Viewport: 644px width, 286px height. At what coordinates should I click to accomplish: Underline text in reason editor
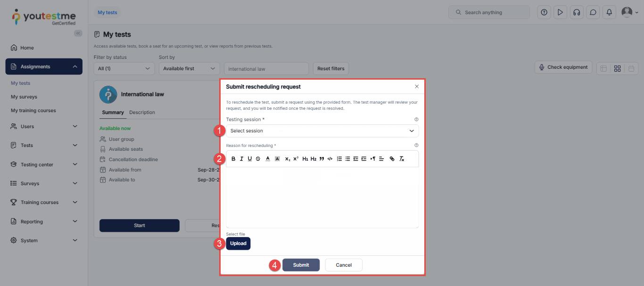250,159
